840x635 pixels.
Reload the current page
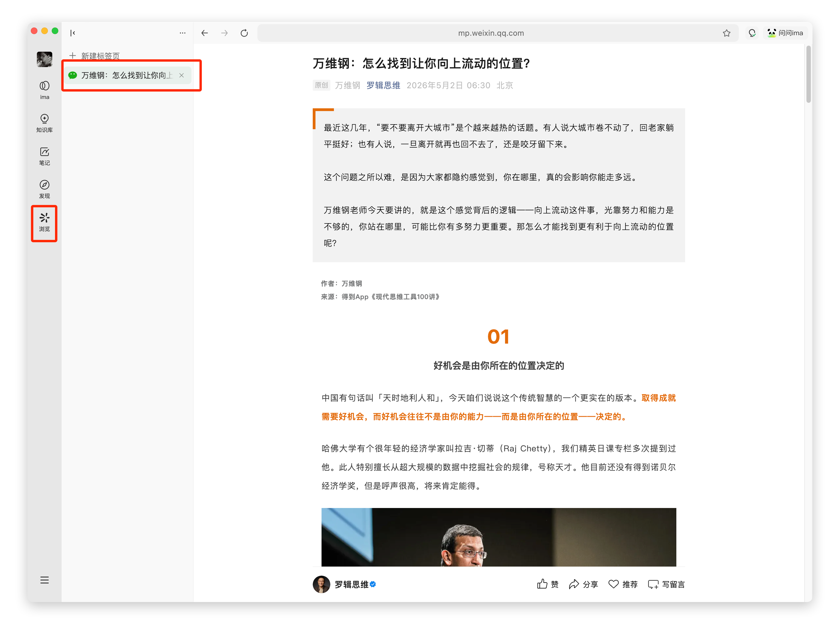click(x=244, y=33)
